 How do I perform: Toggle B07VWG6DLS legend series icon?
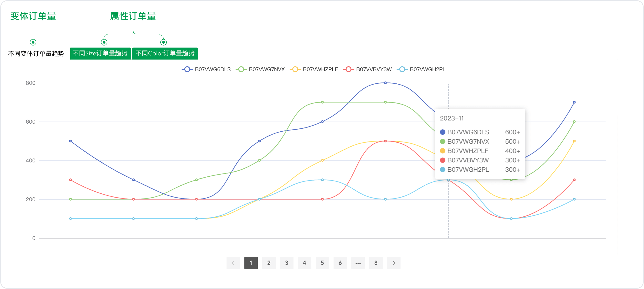point(187,69)
